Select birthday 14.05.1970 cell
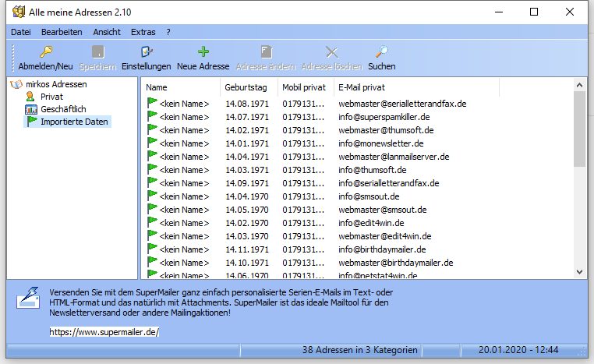Image resolution: width=594 pixels, height=364 pixels. [x=247, y=210]
